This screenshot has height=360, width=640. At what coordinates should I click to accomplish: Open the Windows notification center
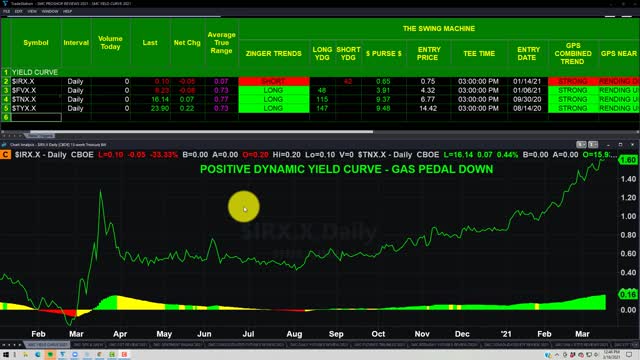(629, 355)
